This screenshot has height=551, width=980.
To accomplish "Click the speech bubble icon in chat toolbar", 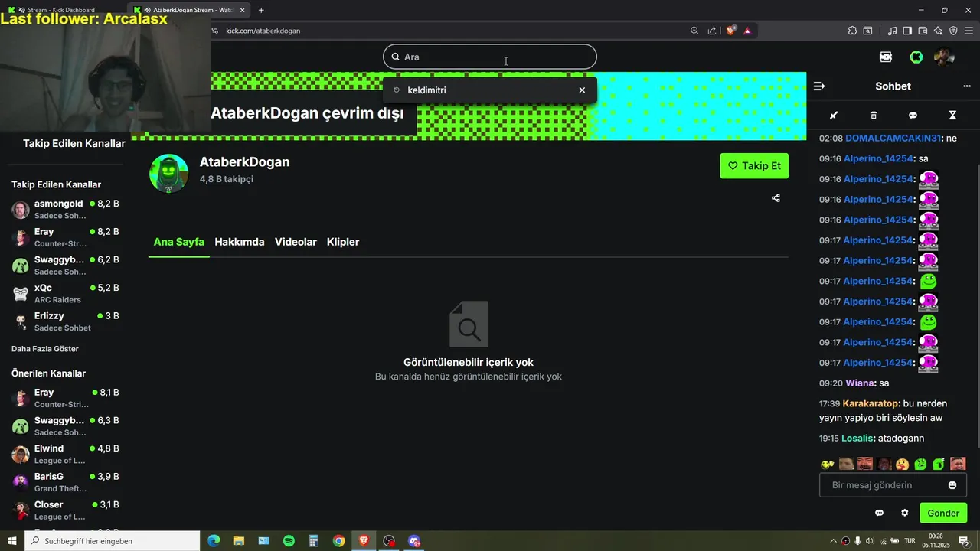I will (913, 116).
